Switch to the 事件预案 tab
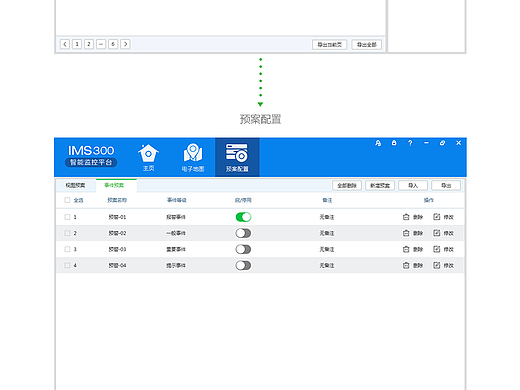This screenshot has height=390, width=520. pos(116,185)
